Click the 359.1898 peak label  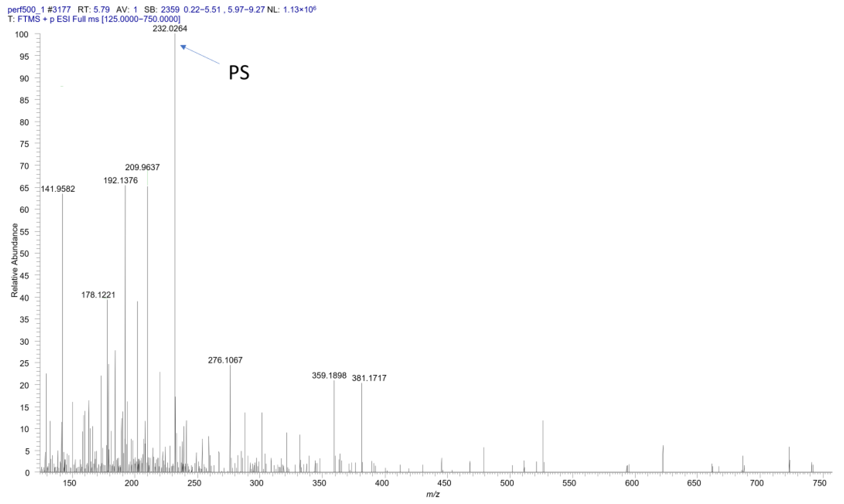[x=329, y=376]
